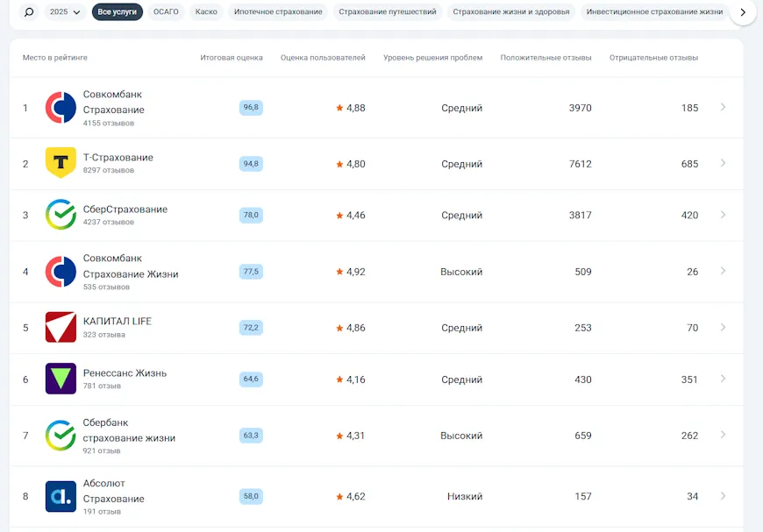
Task: Click the СберСтрахование logo icon
Action: point(61,215)
